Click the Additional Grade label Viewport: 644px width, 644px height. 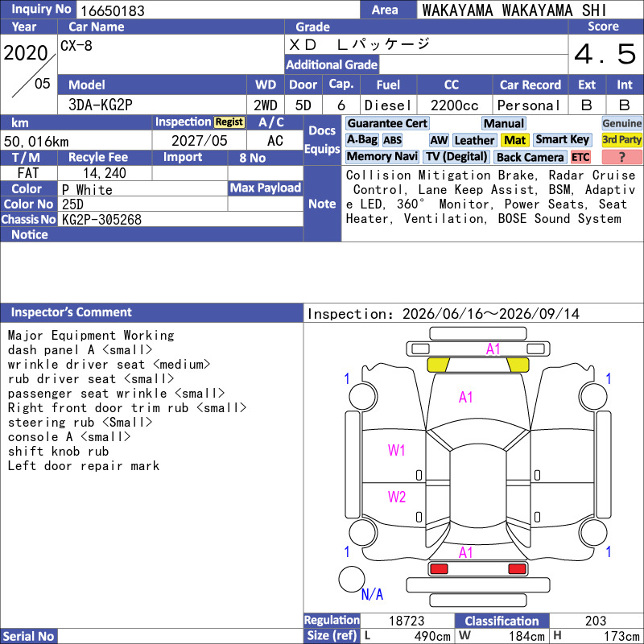(x=332, y=64)
